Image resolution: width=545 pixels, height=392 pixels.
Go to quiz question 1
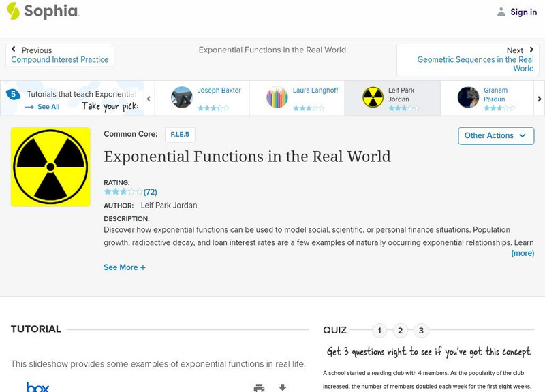click(x=379, y=331)
